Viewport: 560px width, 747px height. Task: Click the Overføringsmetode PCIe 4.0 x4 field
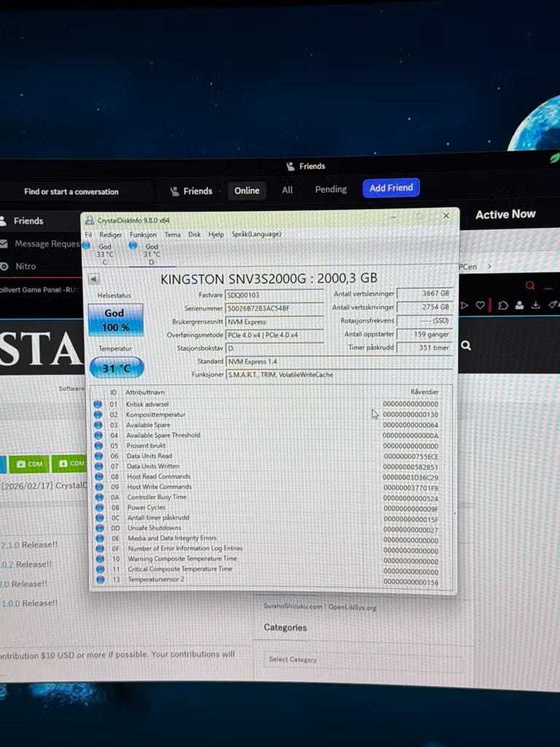[x=274, y=335]
